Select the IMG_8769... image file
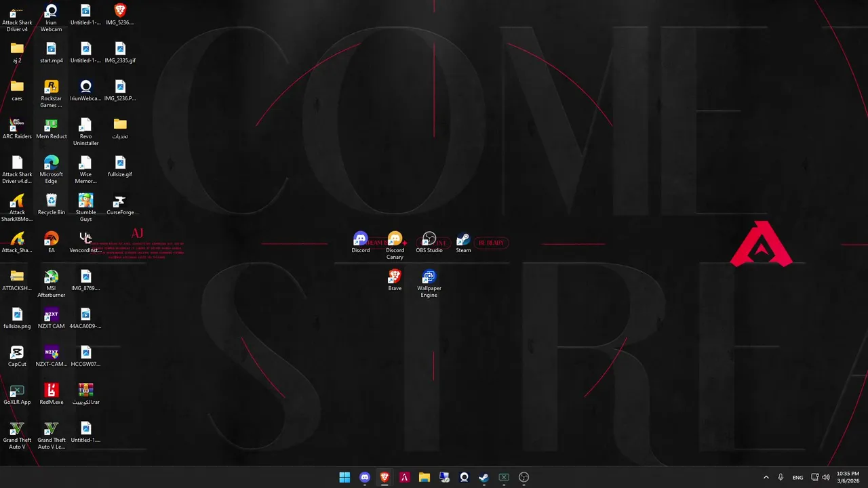 pyautogui.click(x=85, y=281)
